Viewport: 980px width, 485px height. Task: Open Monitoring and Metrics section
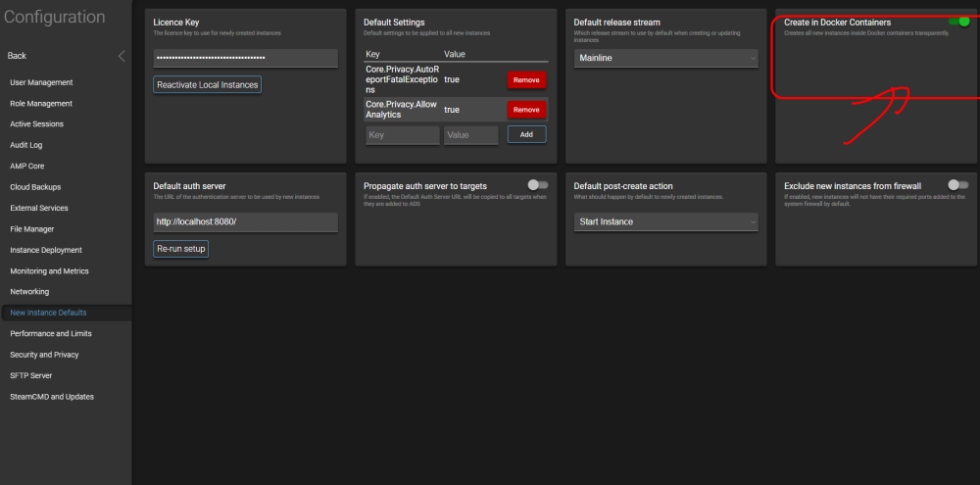pos(49,271)
